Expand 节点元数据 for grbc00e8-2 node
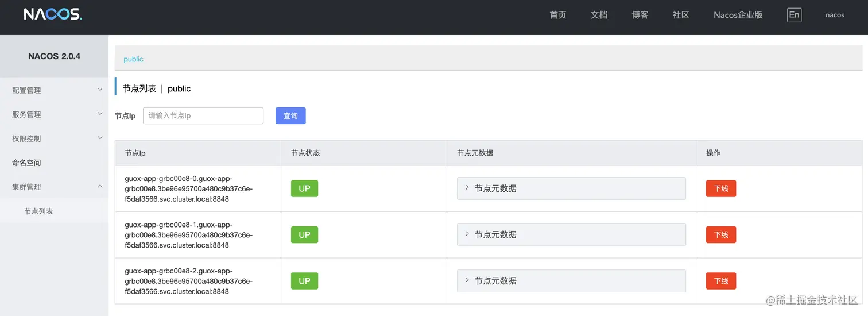The image size is (868, 316). (x=571, y=281)
